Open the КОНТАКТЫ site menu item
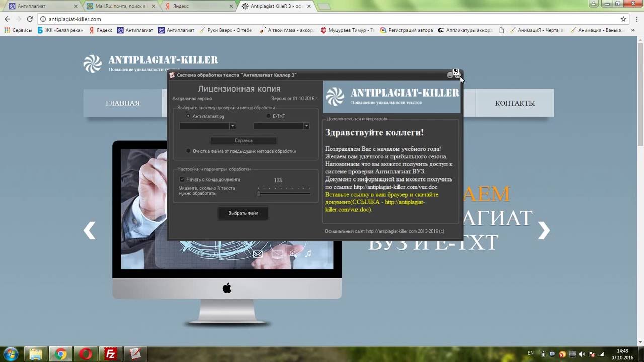The width and height of the screenshot is (644, 362). click(x=515, y=103)
